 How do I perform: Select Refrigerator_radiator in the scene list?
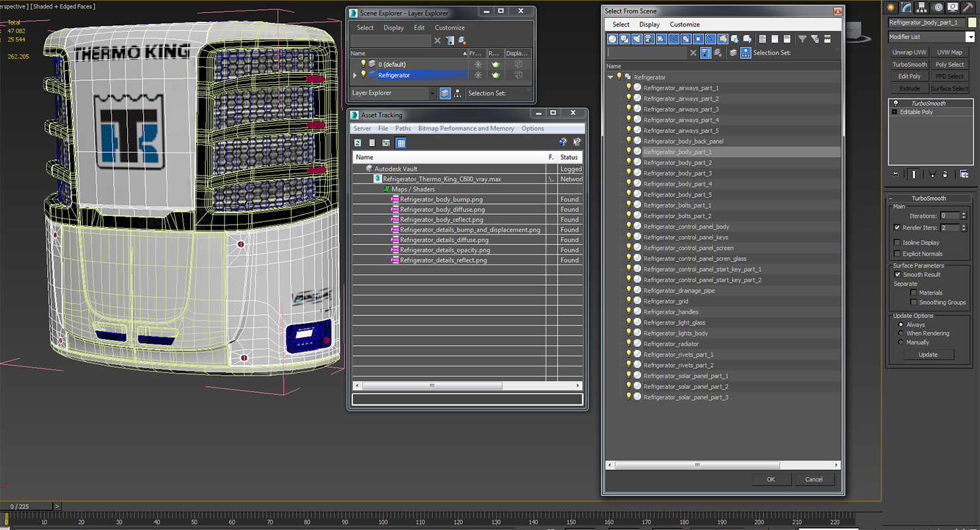coord(671,344)
